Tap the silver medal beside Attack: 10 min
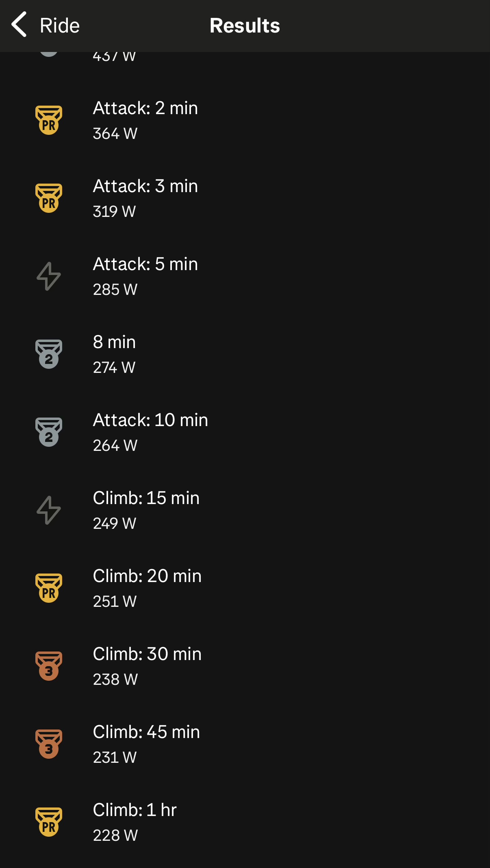The width and height of the screenshot is (490, 868). (x=49, y=432)
